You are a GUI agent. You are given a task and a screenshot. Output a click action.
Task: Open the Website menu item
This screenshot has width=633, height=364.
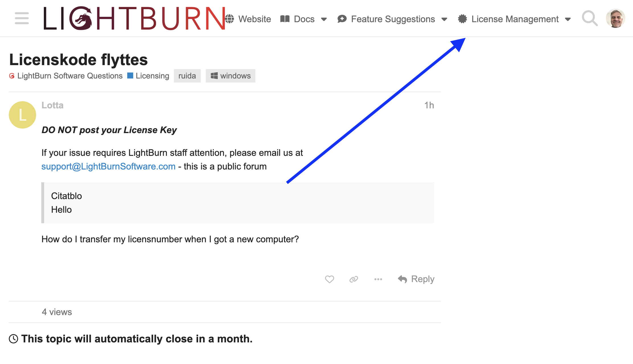(254, 19)
